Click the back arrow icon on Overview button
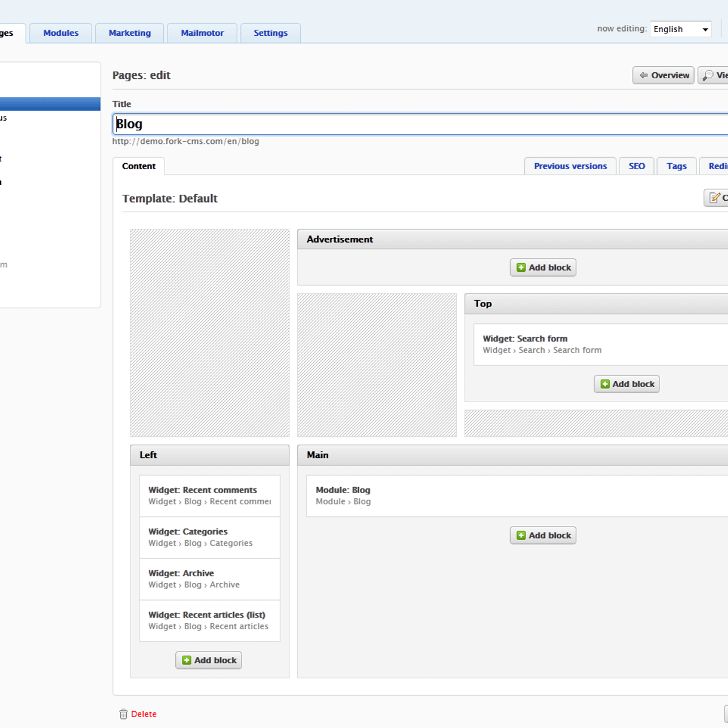This screenshot has height=728, width=728. tap(644, 75)
